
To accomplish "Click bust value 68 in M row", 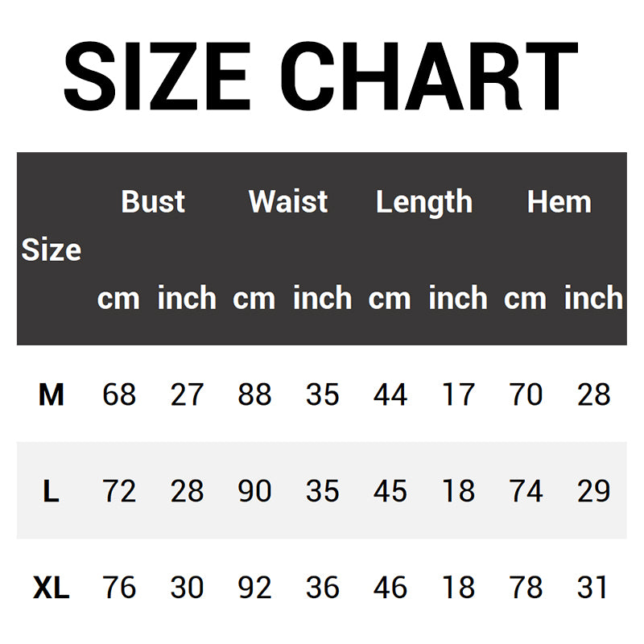I will pos(119,394).
